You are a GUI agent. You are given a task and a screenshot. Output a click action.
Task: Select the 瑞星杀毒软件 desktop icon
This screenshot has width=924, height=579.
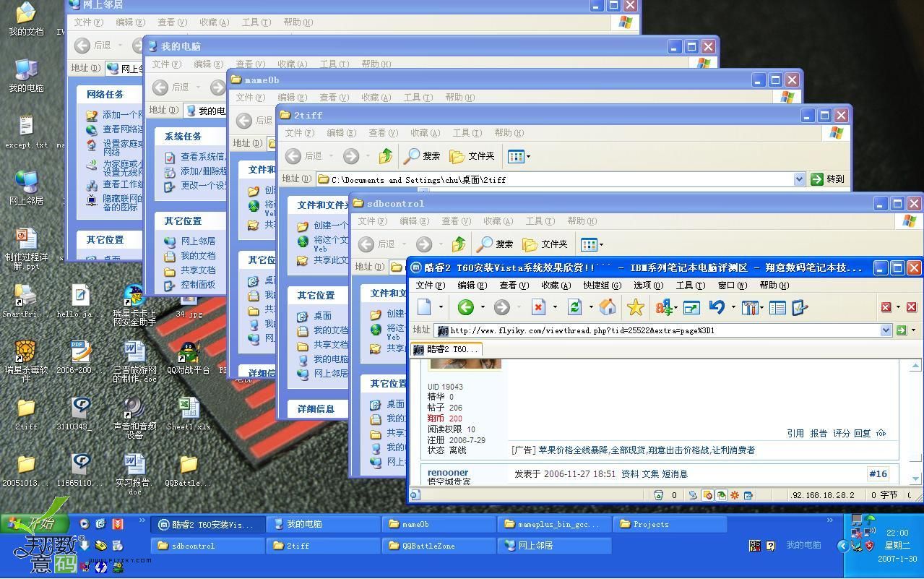(26, 362)
